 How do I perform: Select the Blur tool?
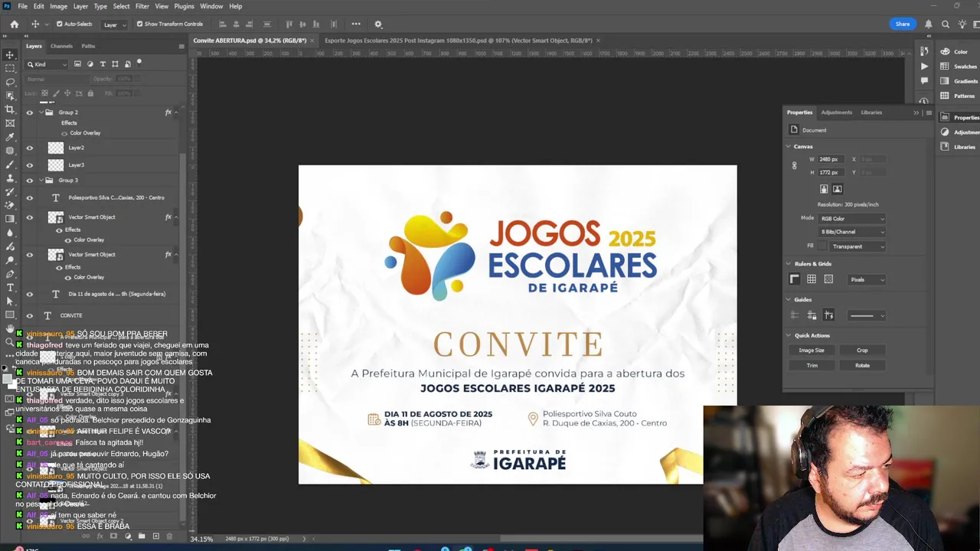click(x=10, y=233)
